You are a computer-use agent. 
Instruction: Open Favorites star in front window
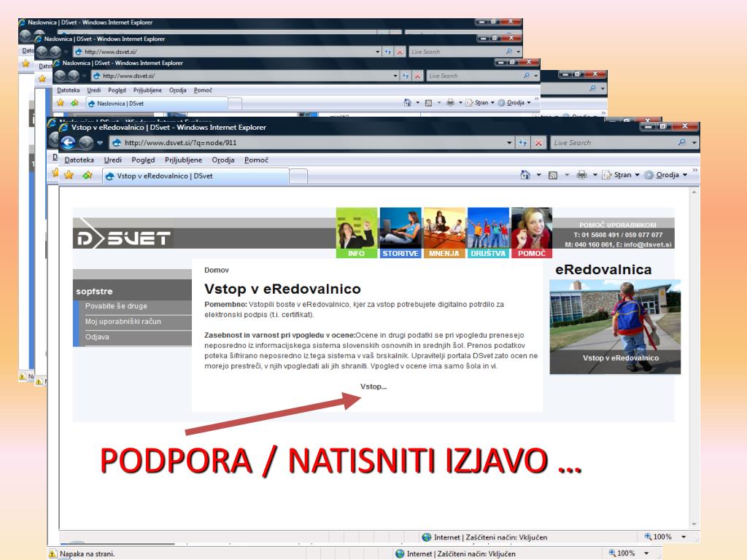point(69,175)
